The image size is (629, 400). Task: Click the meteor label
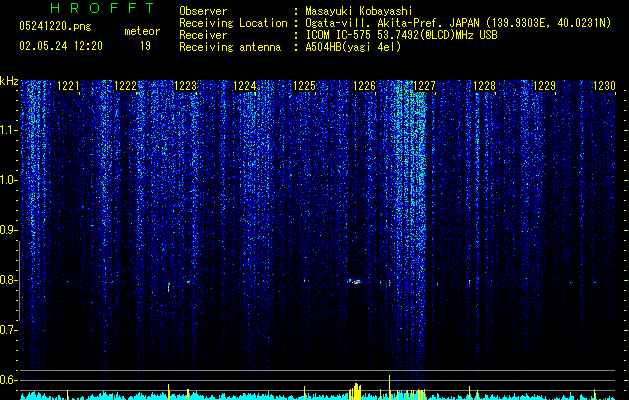(x=142, y=31)
